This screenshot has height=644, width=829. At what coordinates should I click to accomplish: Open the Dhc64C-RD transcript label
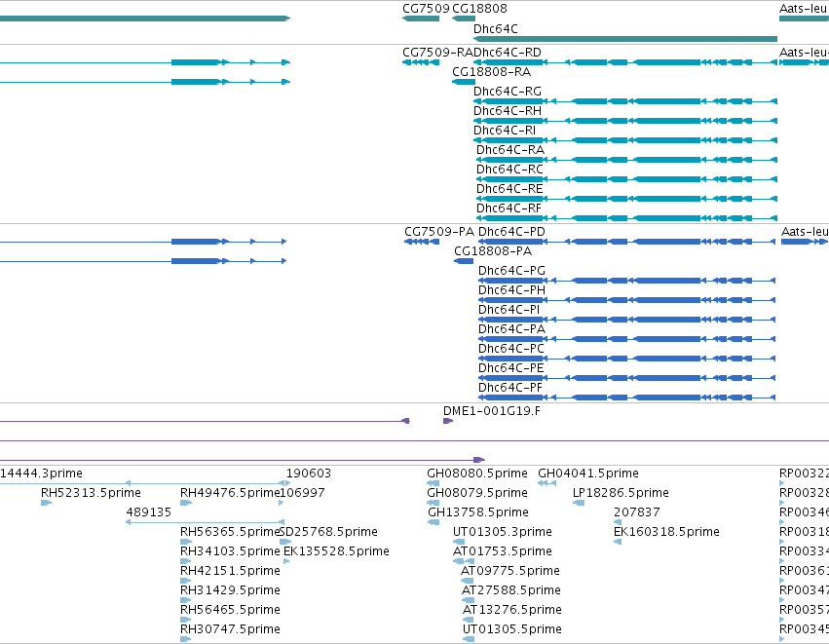click(x=508, y=53)
